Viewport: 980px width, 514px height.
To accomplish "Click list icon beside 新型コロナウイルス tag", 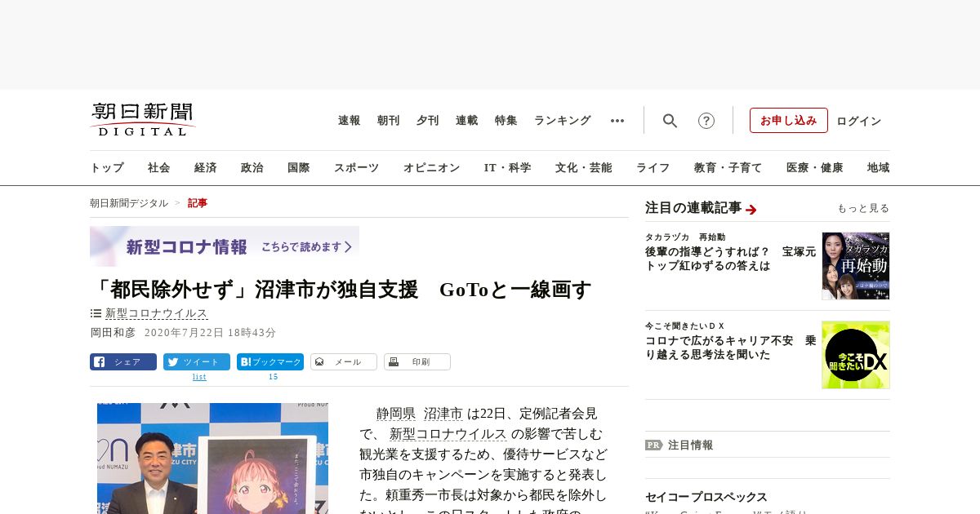I will (x=96, y=313).
